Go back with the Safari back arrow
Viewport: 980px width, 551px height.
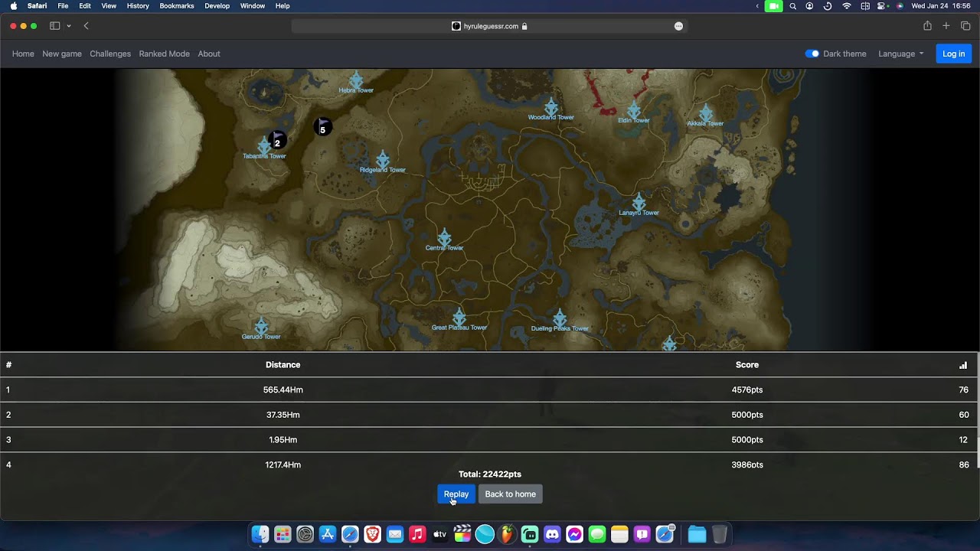coord(86,26)
